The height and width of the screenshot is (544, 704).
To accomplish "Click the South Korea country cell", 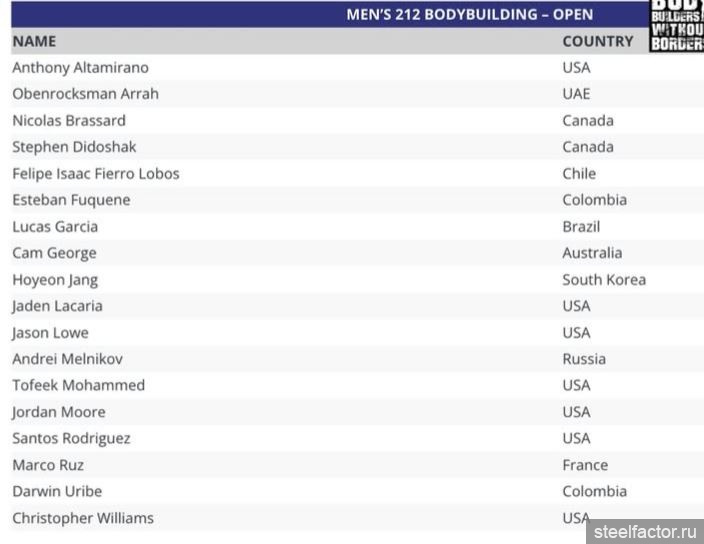I will coord(603,280).
